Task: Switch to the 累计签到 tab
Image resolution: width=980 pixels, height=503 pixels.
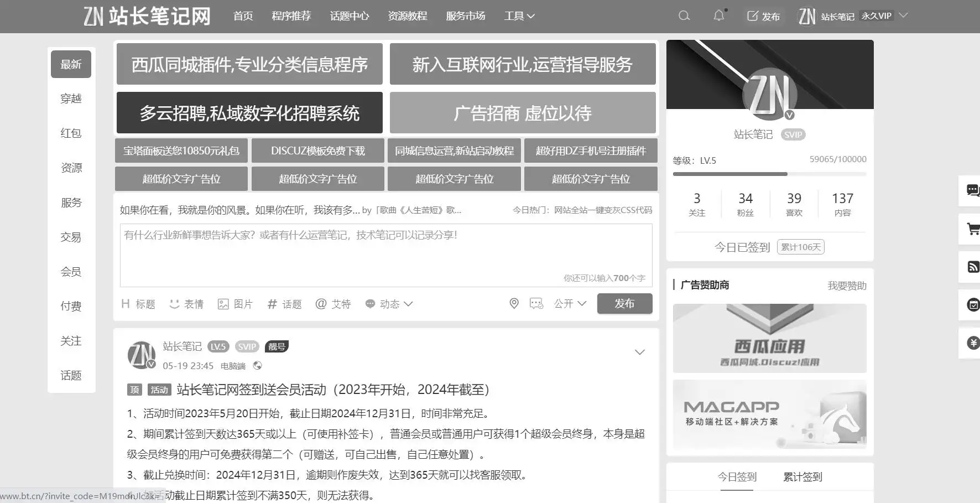Action: (x=802, y=476)
